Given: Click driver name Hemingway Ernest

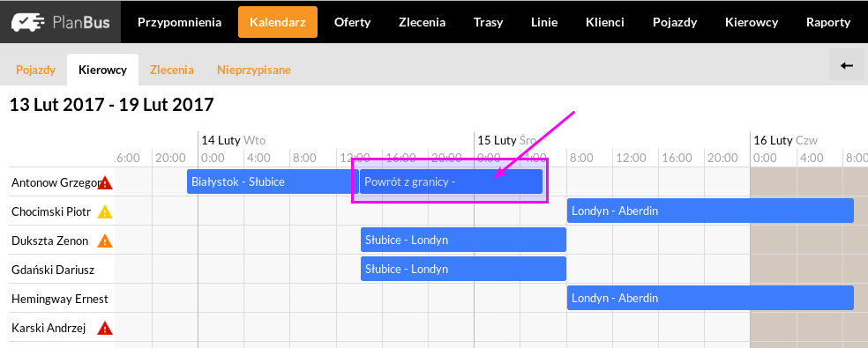Looking at the screenshot, I should click(60, 299).
